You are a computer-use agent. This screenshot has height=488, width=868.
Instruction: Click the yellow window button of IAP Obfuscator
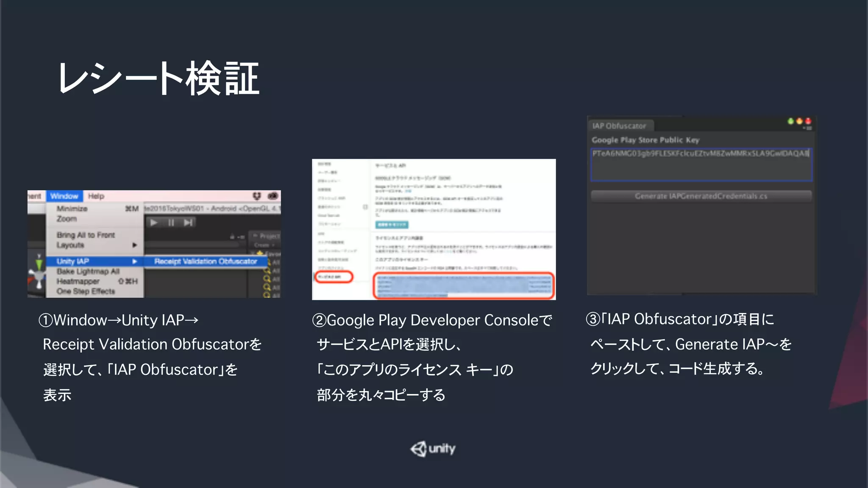799,121
